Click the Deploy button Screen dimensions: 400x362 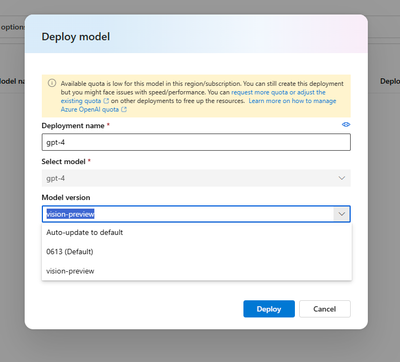point(269,309)
